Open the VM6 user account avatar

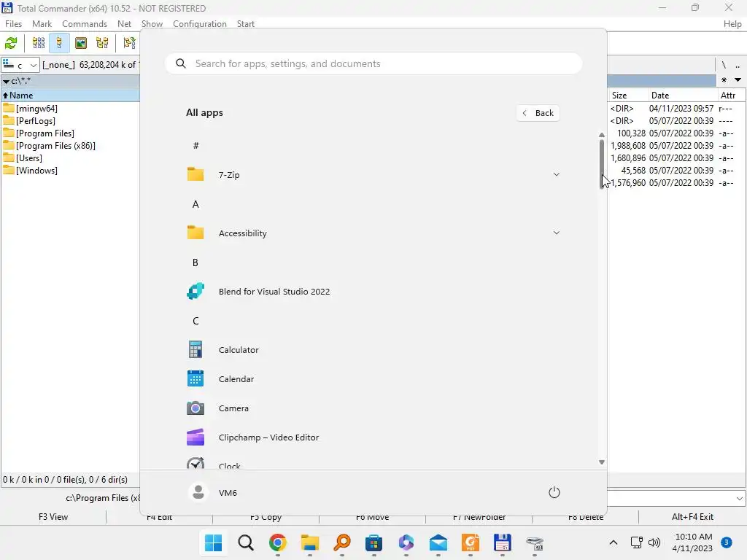198,492
